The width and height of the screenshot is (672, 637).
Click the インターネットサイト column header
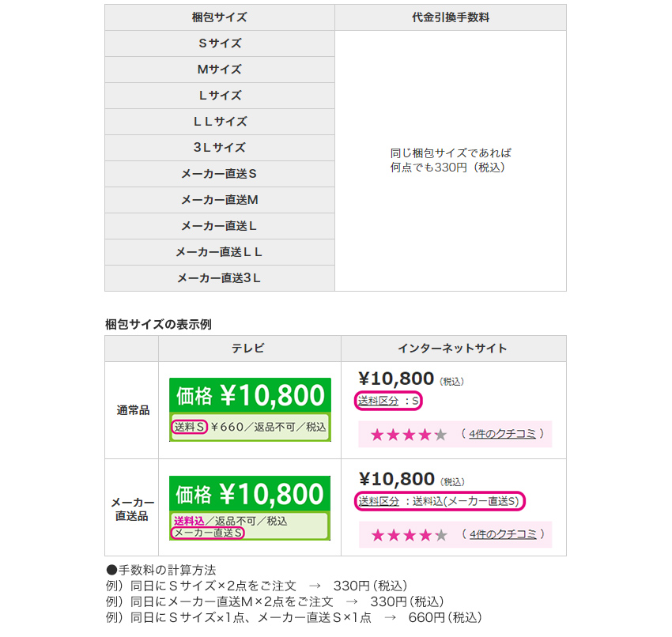click(453, 349)
